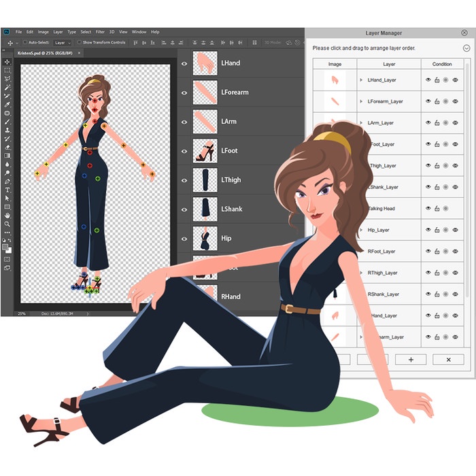Image resolution: width=476 pixels, height=476 pixels.
Task: Open the Auto-Select Layer dropdown
Action: (x=62, y=42)
